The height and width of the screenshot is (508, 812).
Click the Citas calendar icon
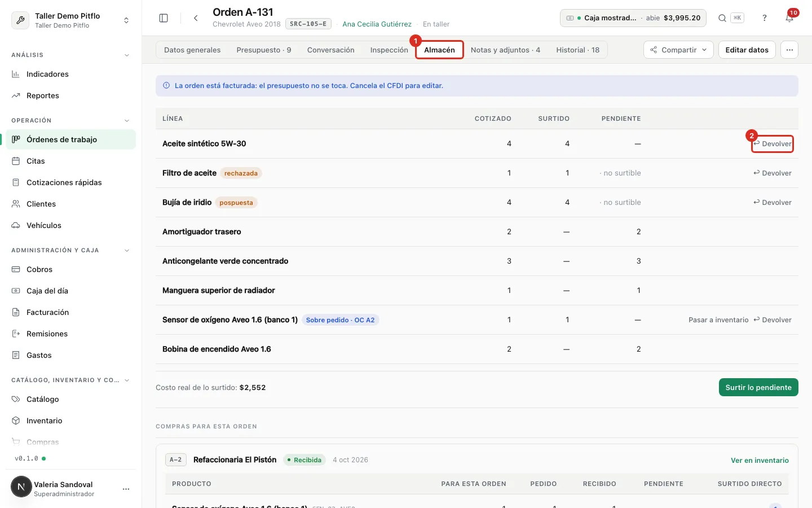[16, 161]
